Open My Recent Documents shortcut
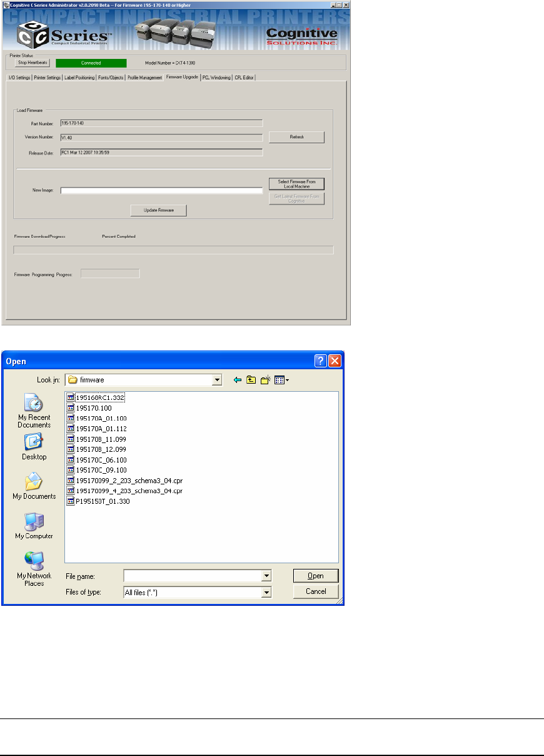The width and height of the screenshot is (544, 756). pos(34,411)
